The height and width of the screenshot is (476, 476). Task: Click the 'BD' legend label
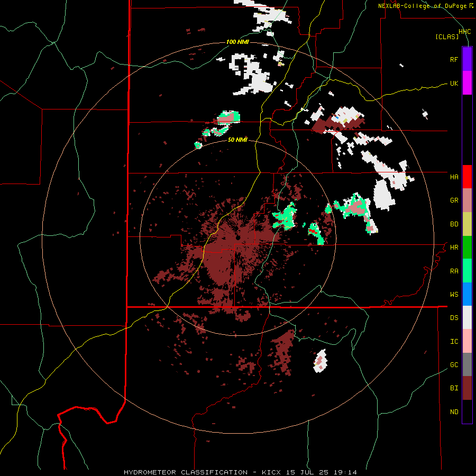point(454,224)
